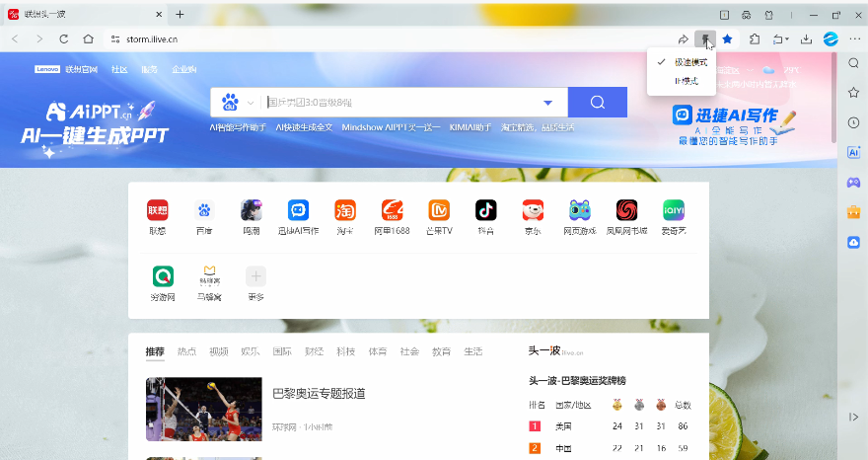Open the home page icon

coord(88,38)
